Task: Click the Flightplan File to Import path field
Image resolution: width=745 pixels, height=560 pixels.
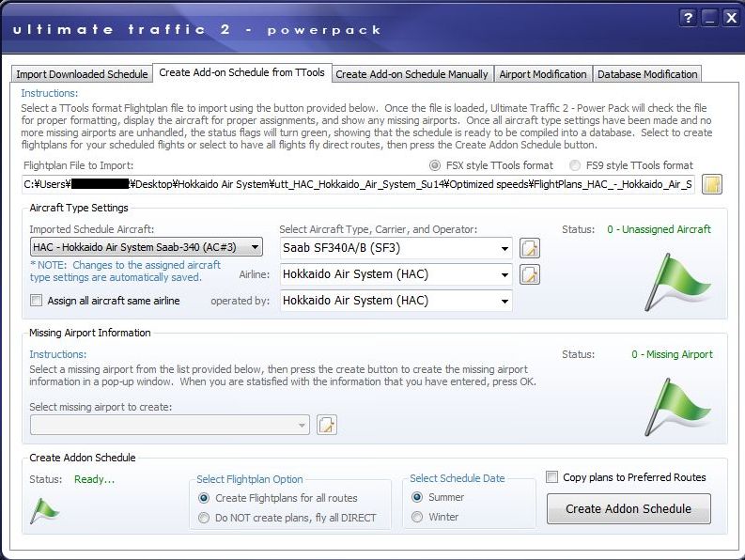Action: [x=358, y=184]
